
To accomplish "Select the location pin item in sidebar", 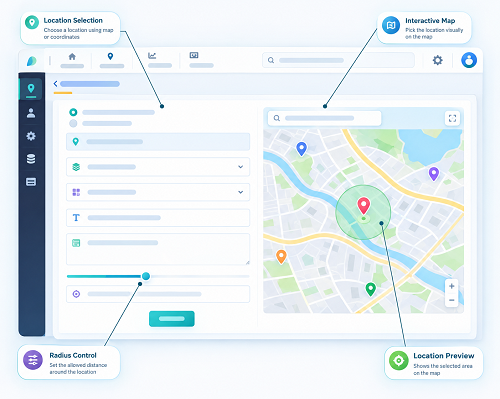I will [x=31, y=89].
